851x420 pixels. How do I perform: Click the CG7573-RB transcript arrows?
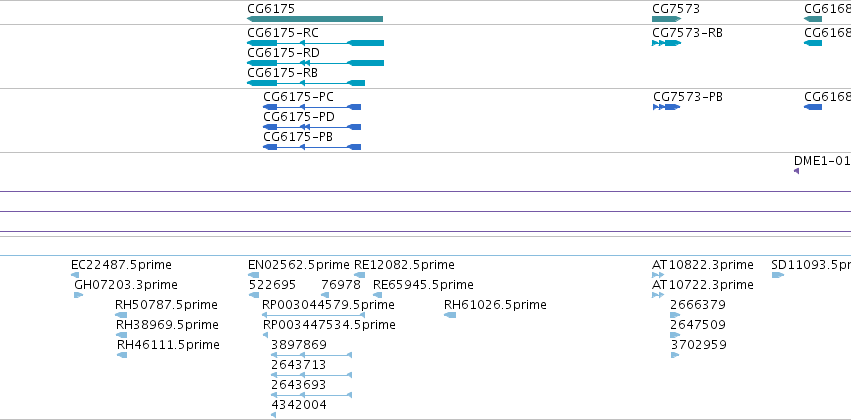tap(666, 43)
